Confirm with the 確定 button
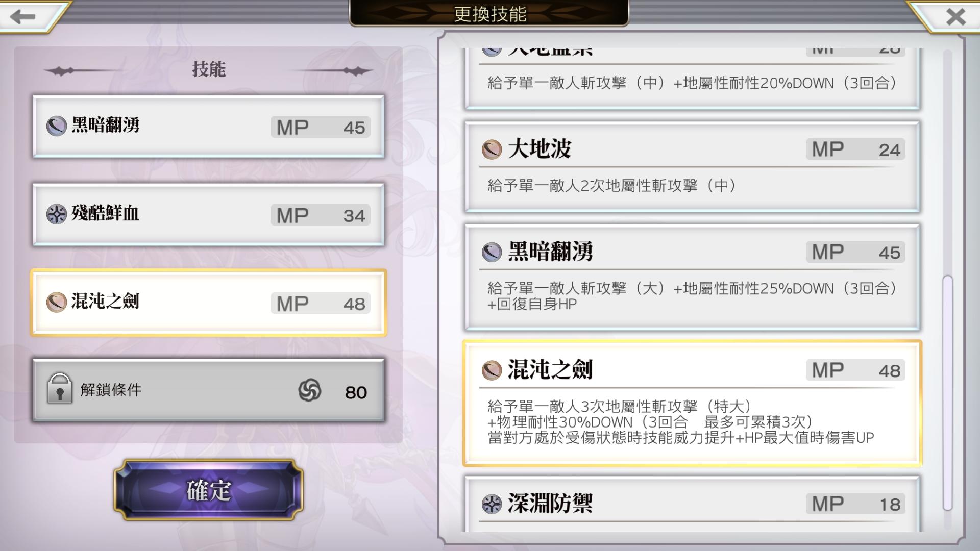This screenshot has width=980, height=551. coord(208,490)
